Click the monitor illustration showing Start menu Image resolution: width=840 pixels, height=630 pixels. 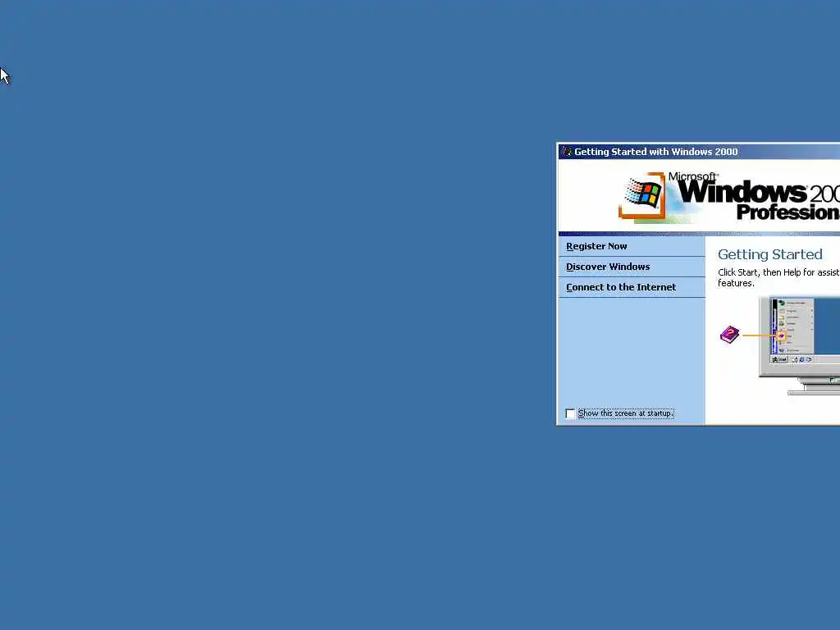pos(800,345)
